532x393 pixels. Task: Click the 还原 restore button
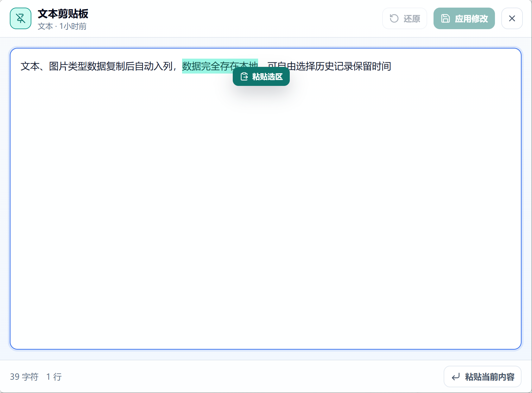point(405,18)
